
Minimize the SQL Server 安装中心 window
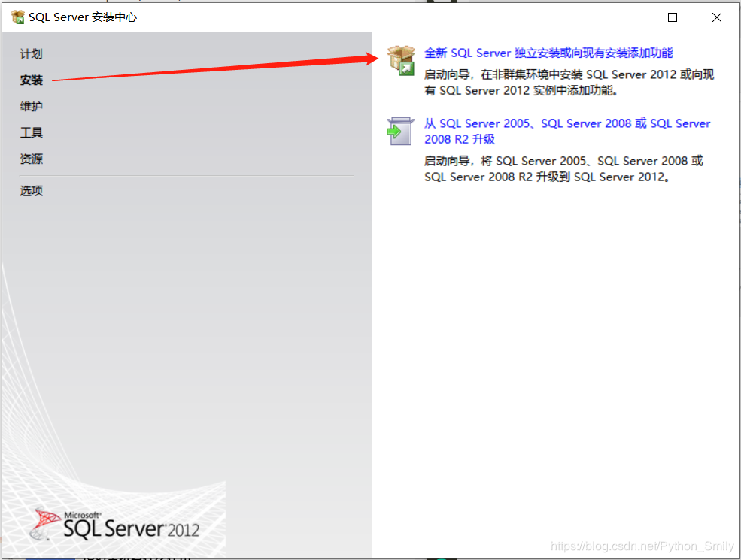coord(628,17)
